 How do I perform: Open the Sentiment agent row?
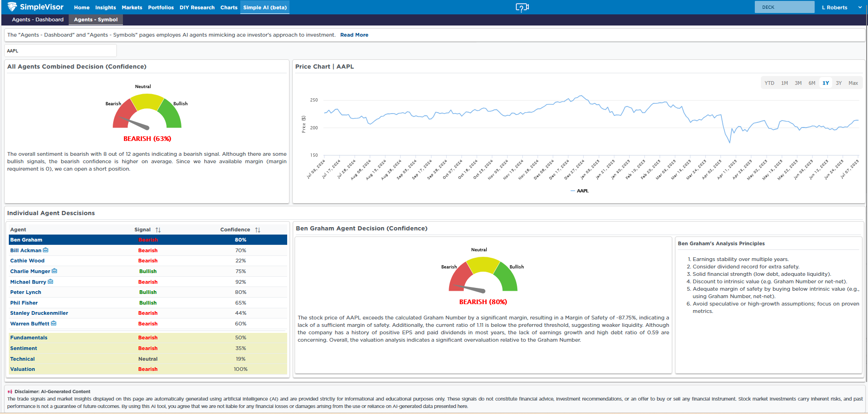pos(148,348)
